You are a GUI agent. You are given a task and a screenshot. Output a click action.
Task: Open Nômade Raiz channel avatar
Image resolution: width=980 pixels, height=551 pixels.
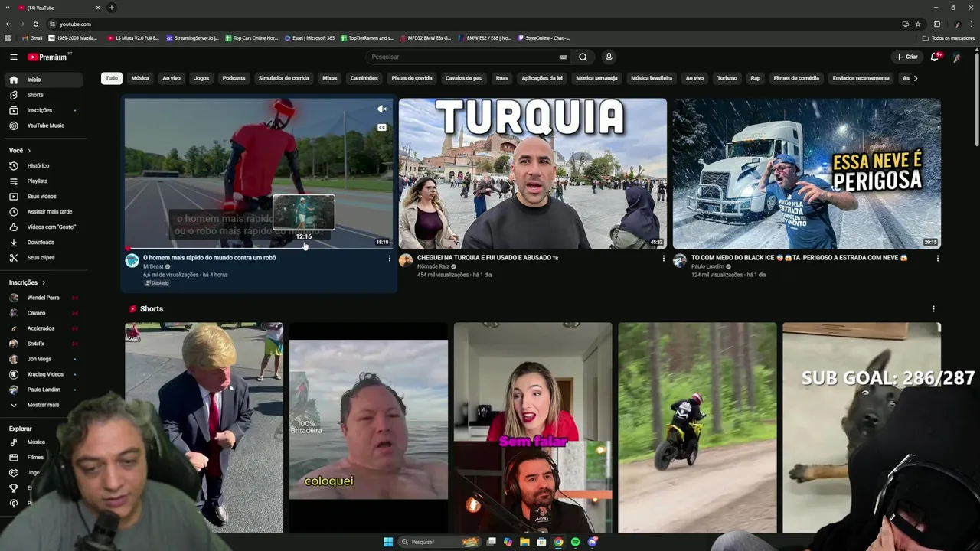point(406,260)
